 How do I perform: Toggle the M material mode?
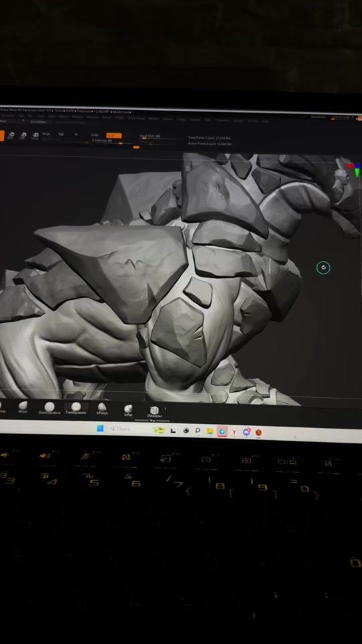76,133
